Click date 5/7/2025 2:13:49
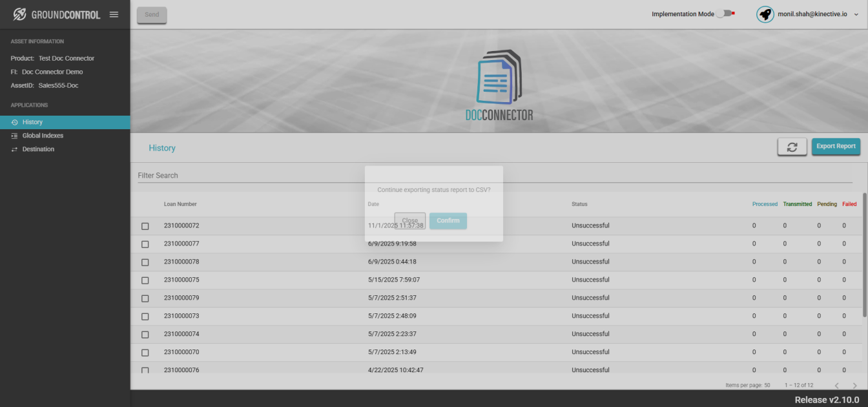 tap(392, 353)
